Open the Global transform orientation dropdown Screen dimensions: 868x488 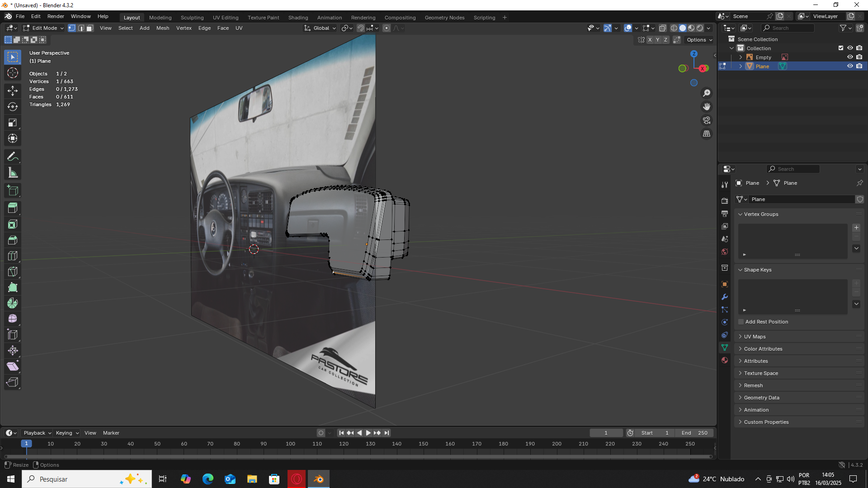[321, 28]
